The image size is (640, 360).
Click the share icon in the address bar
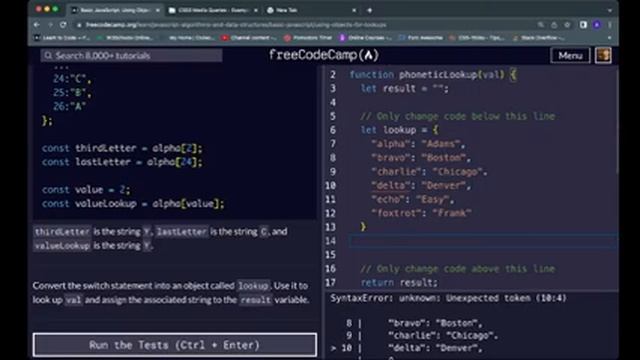554,25
